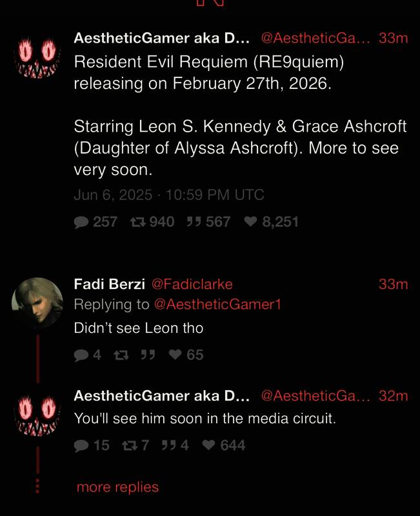The image size is (420, 516).
Task: Quote Fadi Berzi's reply
Action: coord(146,355)
